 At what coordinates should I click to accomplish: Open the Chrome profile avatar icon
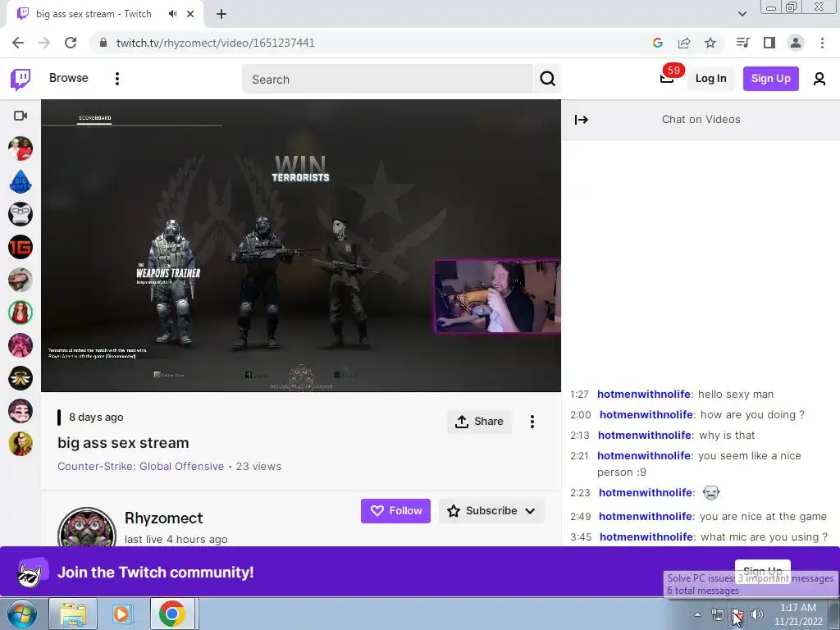(x=796, y=43)
